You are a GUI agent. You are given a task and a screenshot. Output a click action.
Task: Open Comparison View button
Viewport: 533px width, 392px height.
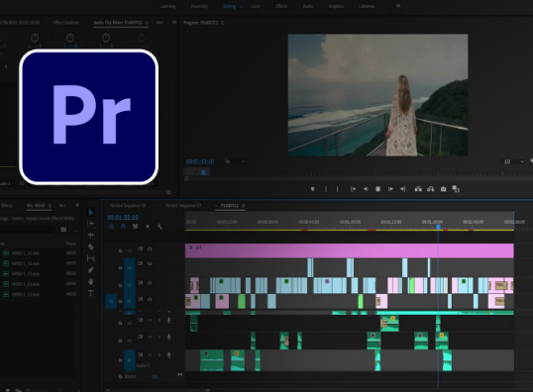click(x=456, y=189)
